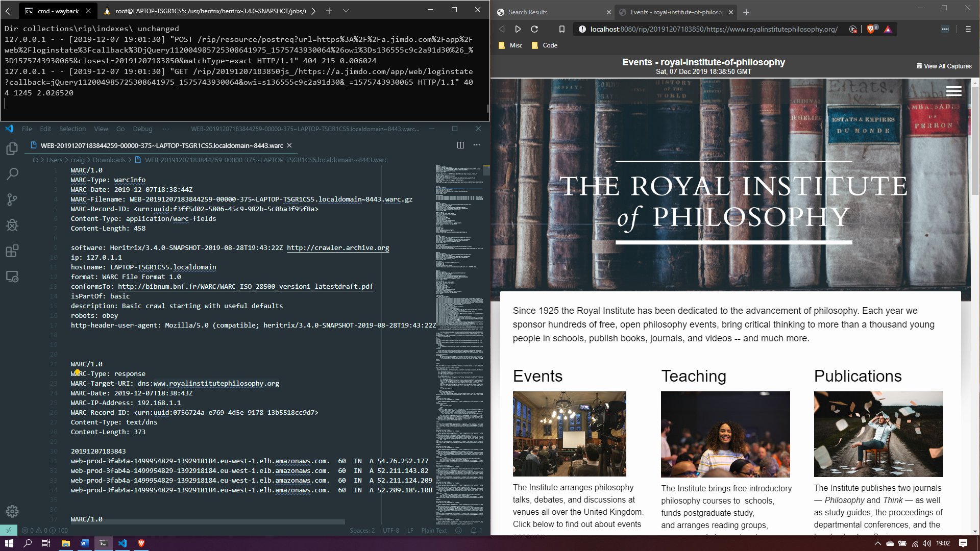The width and height of the screenshot is (980, 551).
Task: Click craig in editor breadcrumb
Action: point(78,160)
